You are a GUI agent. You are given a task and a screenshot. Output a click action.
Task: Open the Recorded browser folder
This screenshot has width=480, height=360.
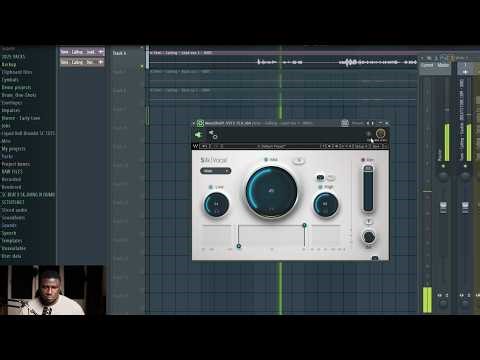click(x=11, y=179)
